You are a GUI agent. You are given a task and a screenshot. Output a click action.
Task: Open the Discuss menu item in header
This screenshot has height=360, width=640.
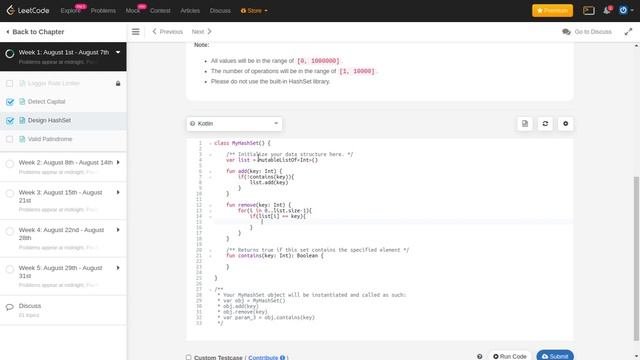[220, 11]
